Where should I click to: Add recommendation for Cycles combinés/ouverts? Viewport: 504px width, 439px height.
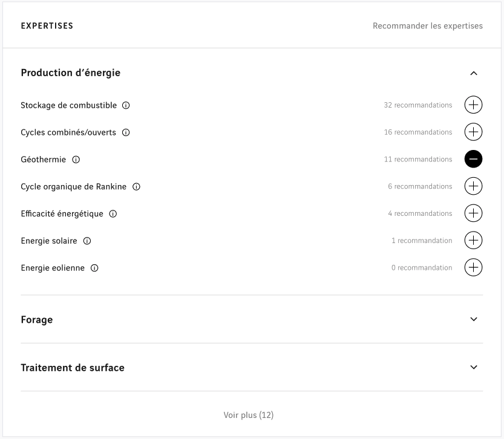pos(473,132)
